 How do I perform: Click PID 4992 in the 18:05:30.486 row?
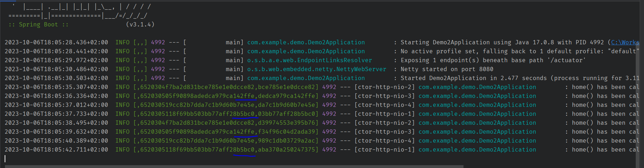(158, 69)
